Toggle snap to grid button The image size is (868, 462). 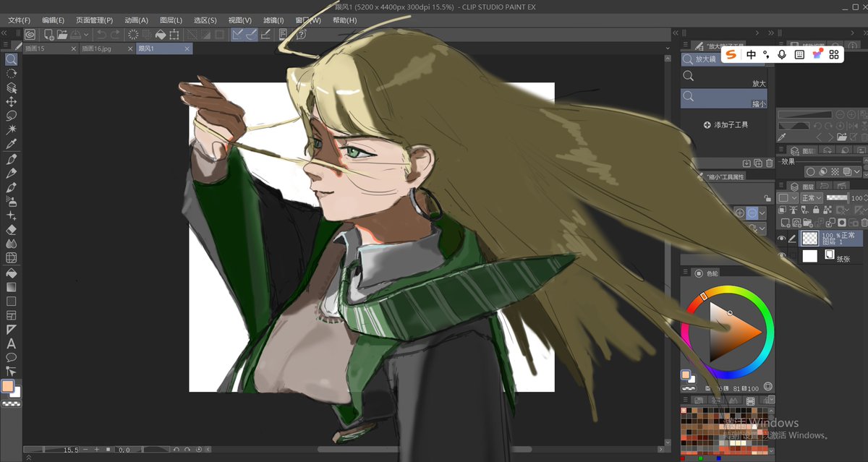[265, 34]
